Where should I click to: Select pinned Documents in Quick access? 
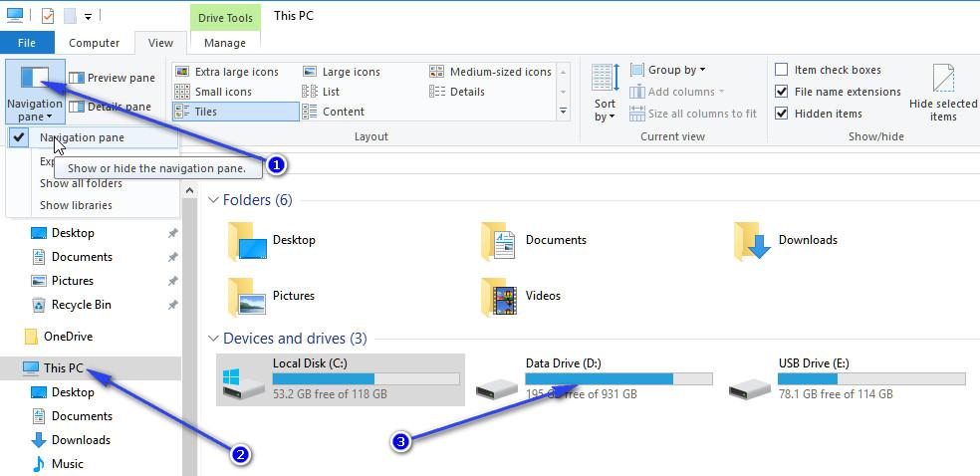click(82, 257)
